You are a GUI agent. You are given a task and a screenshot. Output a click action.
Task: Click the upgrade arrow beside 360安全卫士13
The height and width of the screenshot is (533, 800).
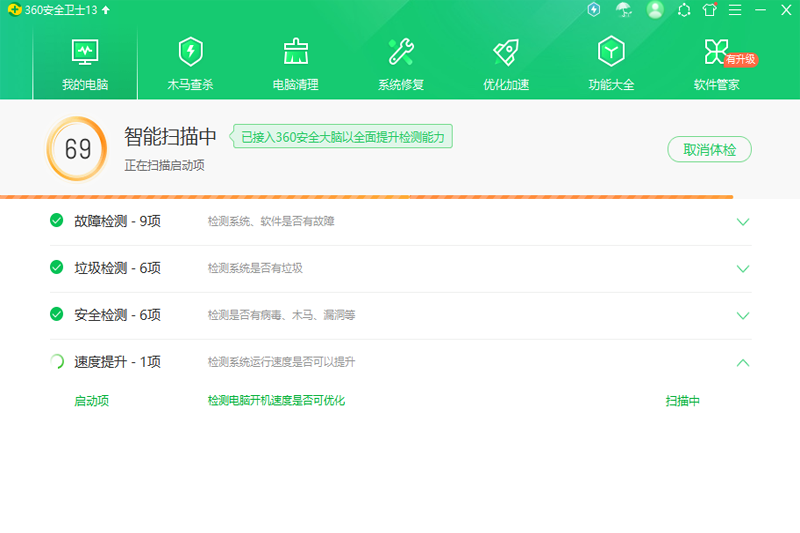pyautogui.click(x=106, y=10)
